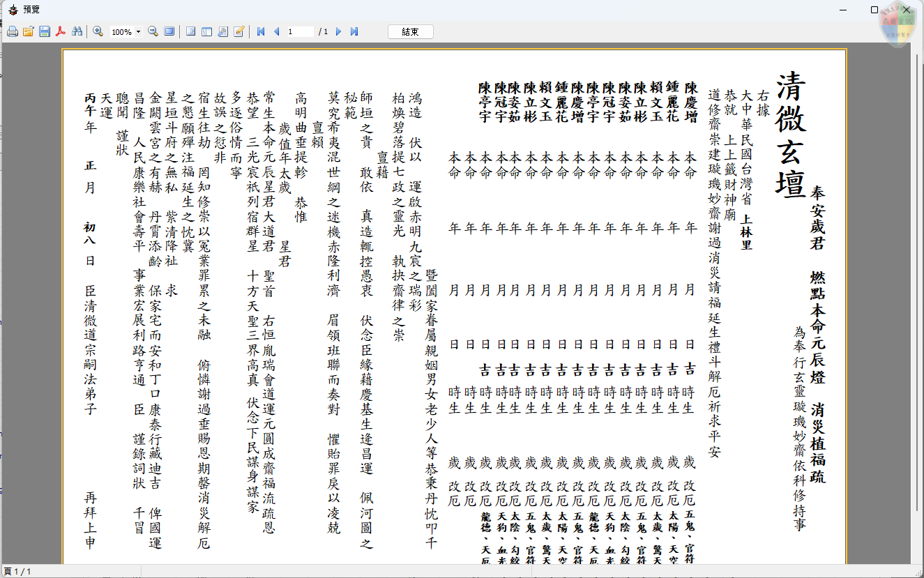This screenshot has height=578, width=924.
Task: Open Find with the binoculars icon
Action: point(77,32)
